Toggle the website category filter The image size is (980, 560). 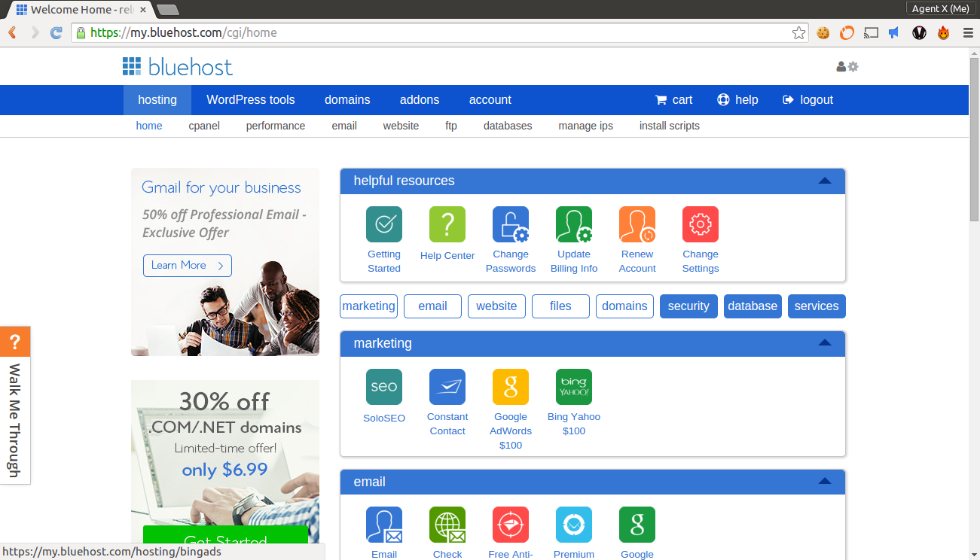tap(496, 306)
